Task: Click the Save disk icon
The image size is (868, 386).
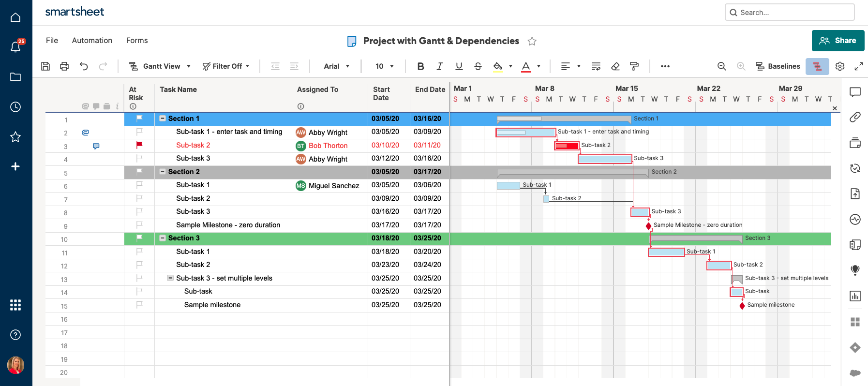Action: [45, 66]
